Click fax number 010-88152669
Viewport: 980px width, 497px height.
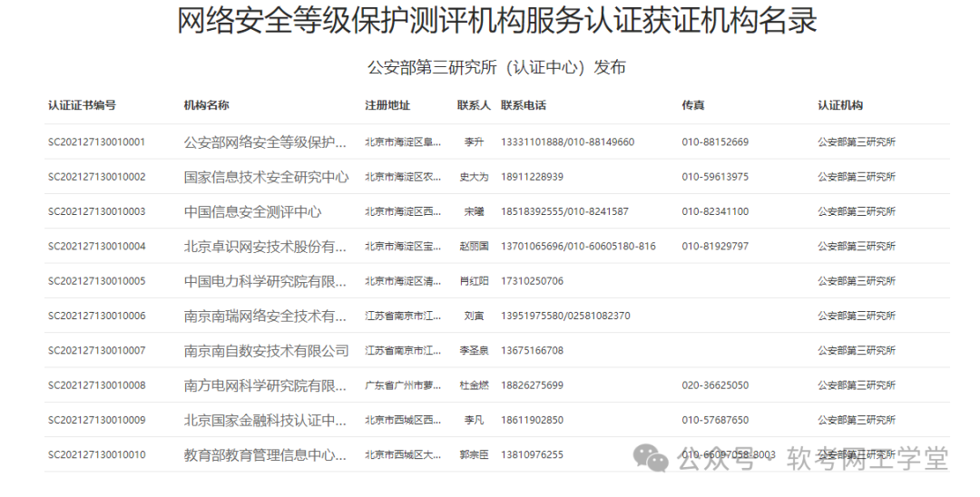[x=715, y=142]
